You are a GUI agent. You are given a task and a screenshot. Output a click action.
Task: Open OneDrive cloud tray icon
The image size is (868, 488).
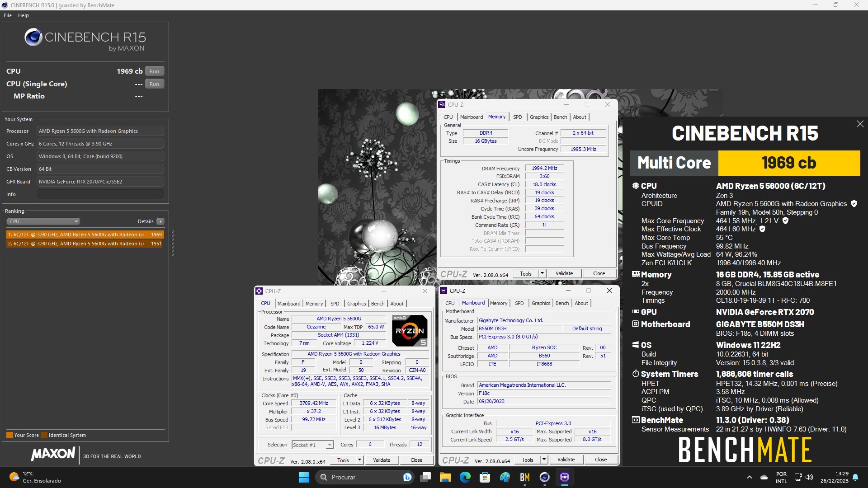[764, 477]
